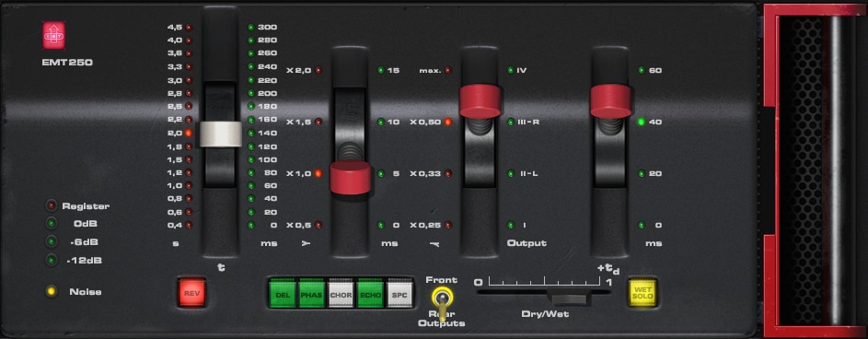Image resolution: width=868 pixels, height=339 pixels.
Task: Click the red Output lever knob
Action: pyautogui.click(x=480, y=100)
